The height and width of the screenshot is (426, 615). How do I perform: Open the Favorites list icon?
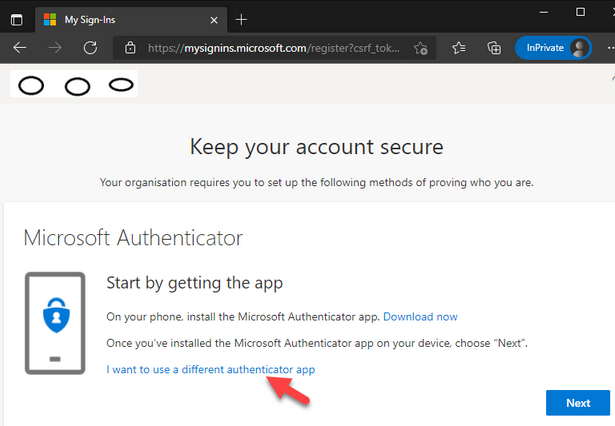click(x=458, y=48)
